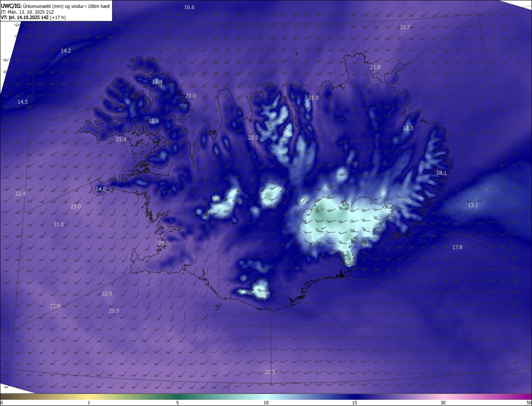
Task: Click the map value 12.3
Action: 408,128
